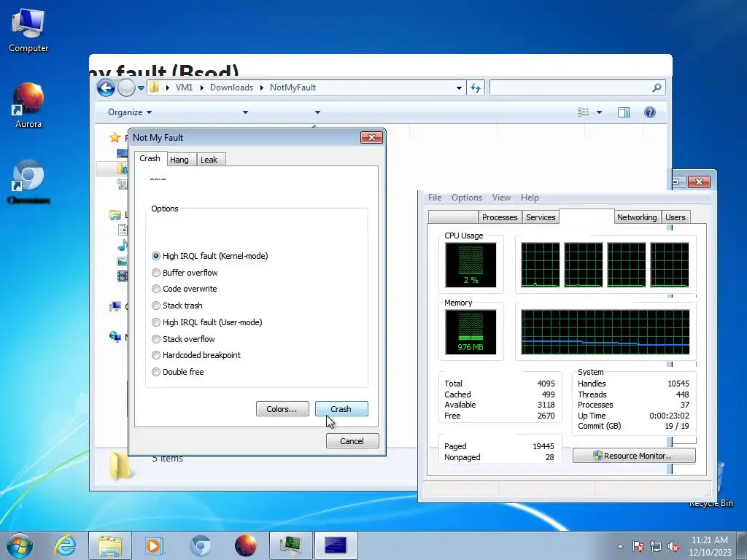This screenshot has width=747, height=560.
Task: Click the Libraries icon in the navigation pane
Action: (115, 215)
